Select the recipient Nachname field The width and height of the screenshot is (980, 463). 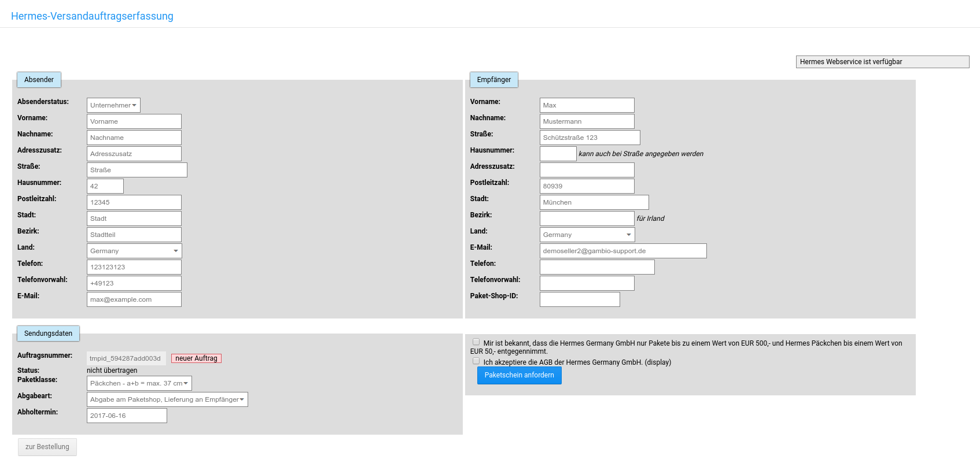point(587,121)
